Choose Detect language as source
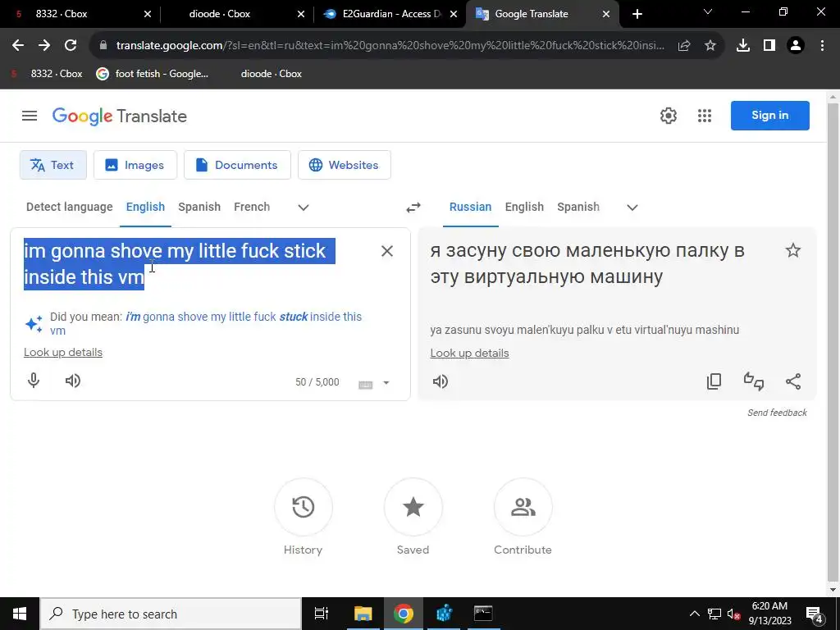Viewport: 840px width, 630px height. point(69,207)
